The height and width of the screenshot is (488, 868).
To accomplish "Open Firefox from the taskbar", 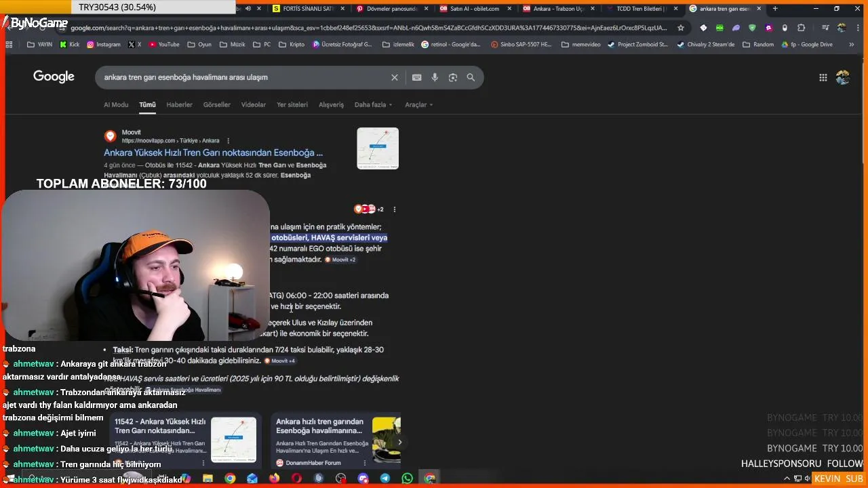I will (274, 478).
